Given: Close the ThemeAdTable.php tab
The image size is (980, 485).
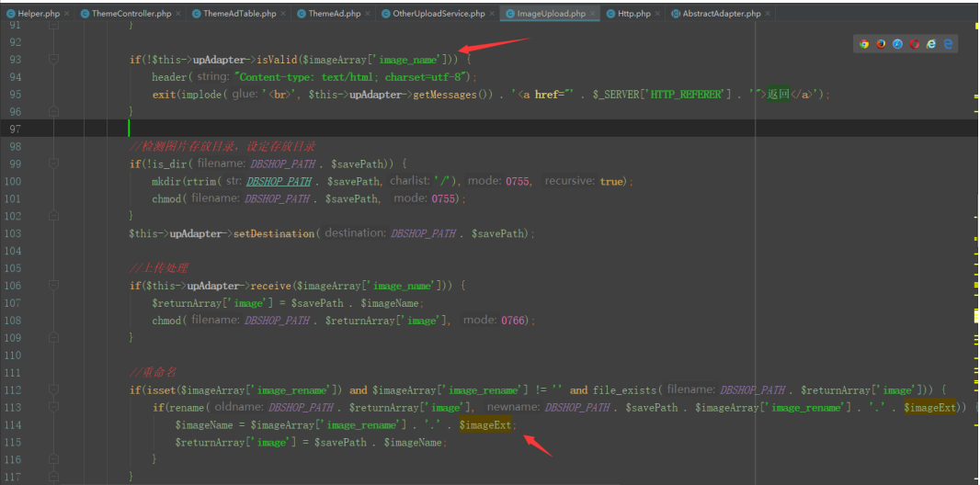Looking at the screenshot, I should 283,13.
